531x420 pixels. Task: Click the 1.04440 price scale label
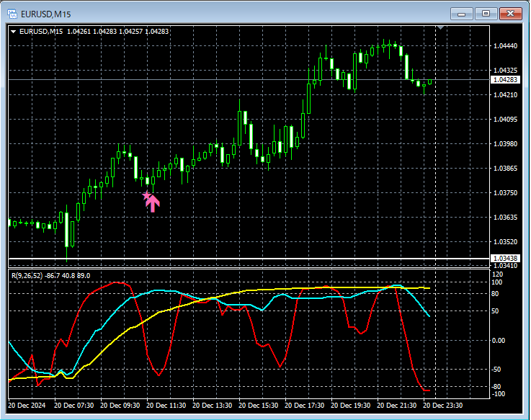(505, 45)
